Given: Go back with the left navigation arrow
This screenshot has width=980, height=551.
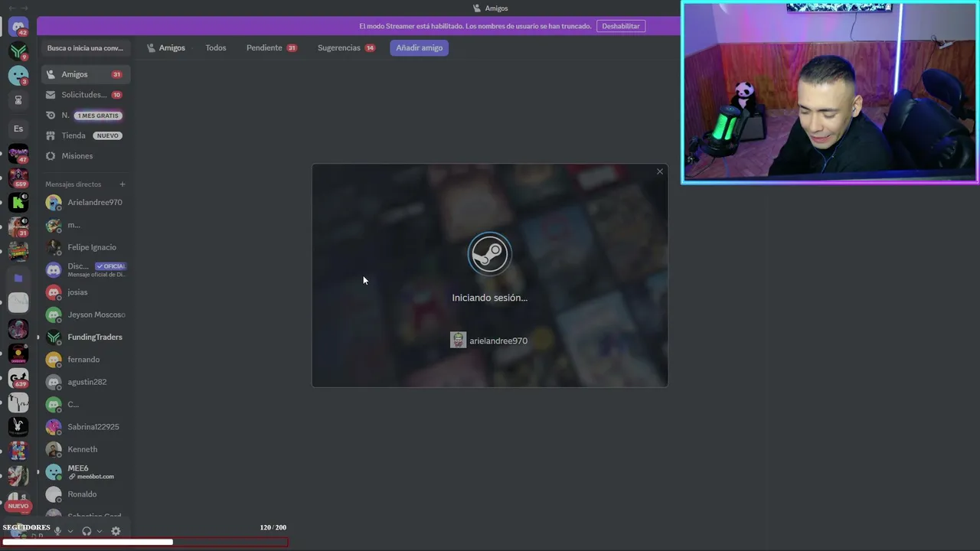Looking at the screenshot, I should (11, 8).
